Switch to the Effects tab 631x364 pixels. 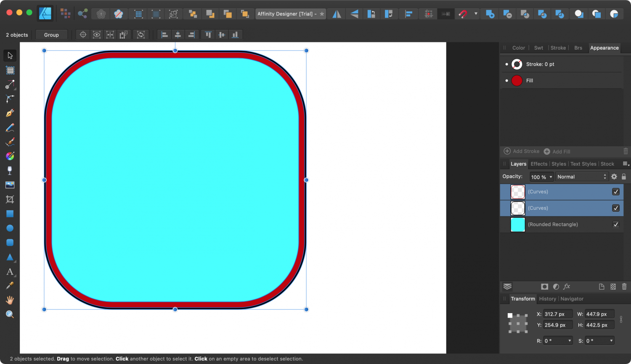point(539,164)
